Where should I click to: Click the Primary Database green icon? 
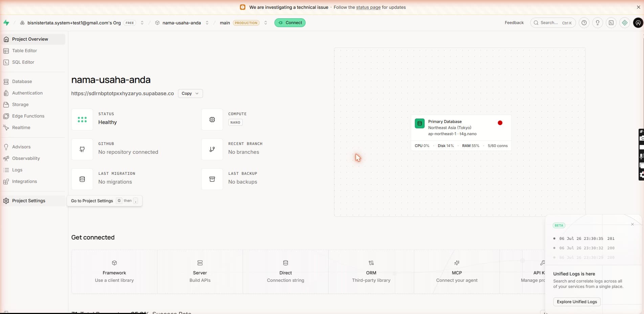[x=420, y=123]
